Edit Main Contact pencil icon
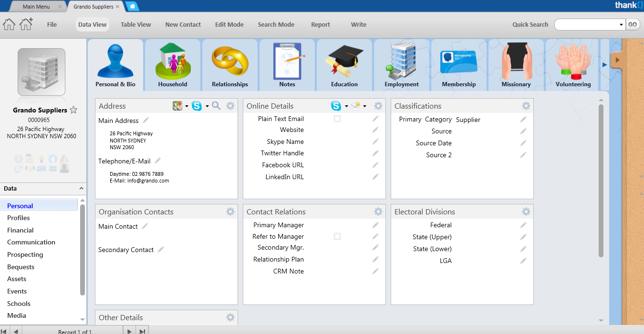Viewport: 644px width, 334px height. pyautogui.click(x=145, y=226)
